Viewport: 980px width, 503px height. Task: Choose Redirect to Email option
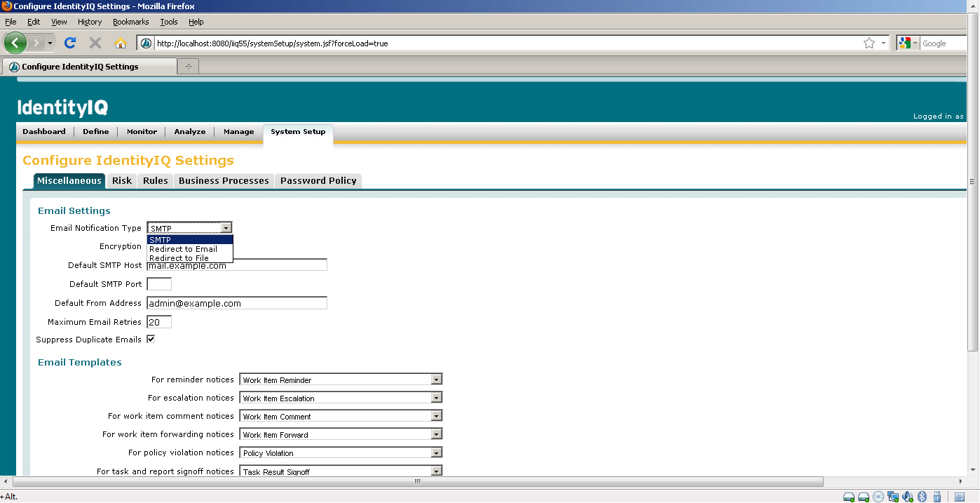point(190,249)
